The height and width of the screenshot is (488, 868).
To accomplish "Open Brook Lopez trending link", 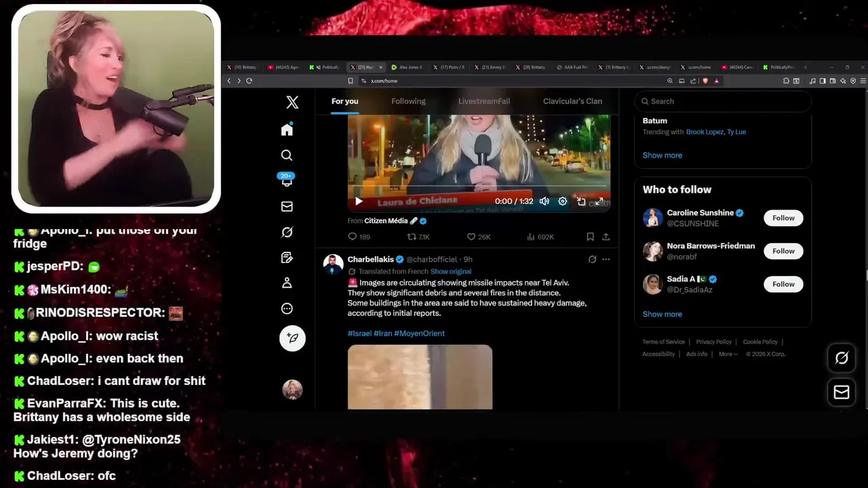I will (x=705, y=132).
